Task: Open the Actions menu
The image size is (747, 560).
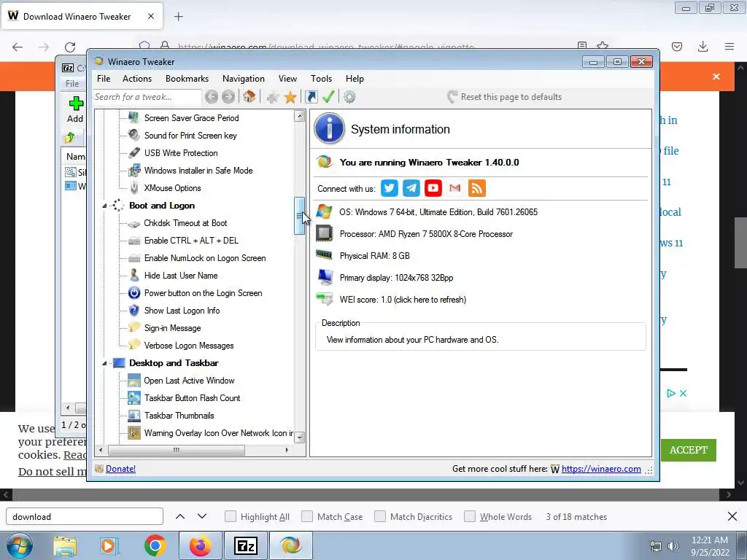Action: (x=137, y=79)
